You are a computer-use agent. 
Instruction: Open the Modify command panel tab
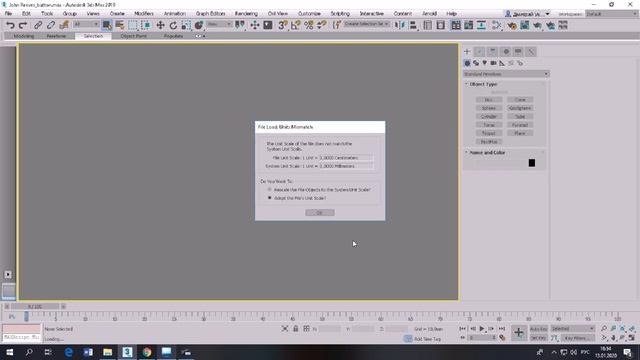coord(480,51)
